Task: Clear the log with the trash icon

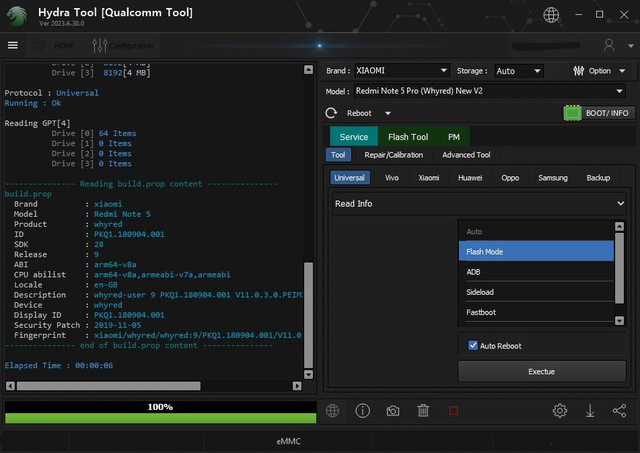Action: 423,411
